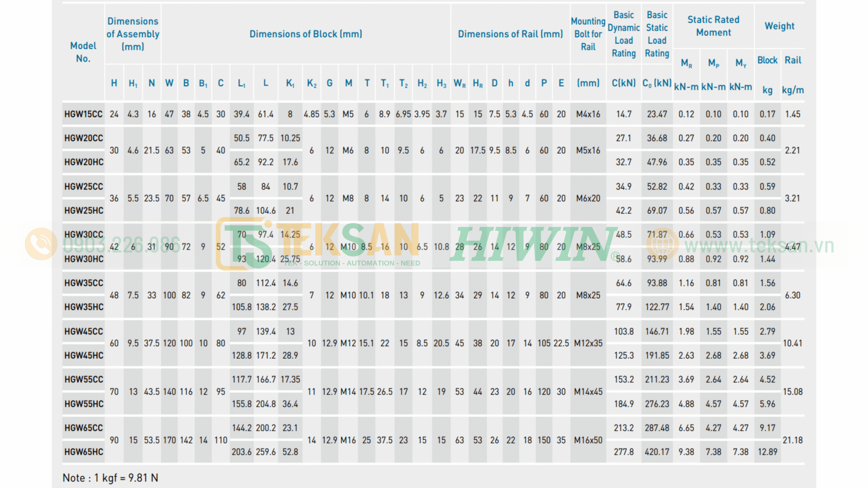Select the HGW45CC model row label
The height and width of the screenshot is (488, 868).
coord(83,331)
